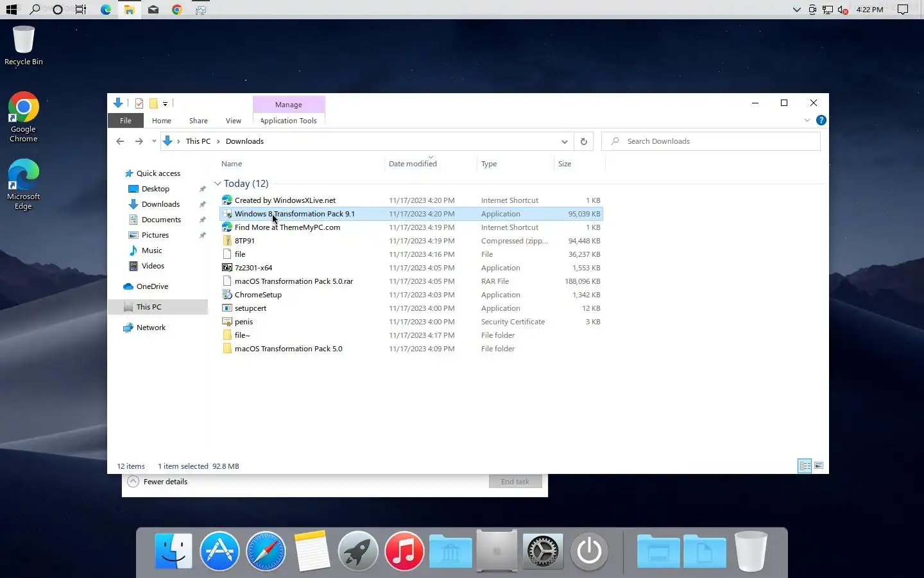This screenshot has width=924, height=578.
Task: Collapse Task Manager with Fewer details
Action: [x=158, y=482]
